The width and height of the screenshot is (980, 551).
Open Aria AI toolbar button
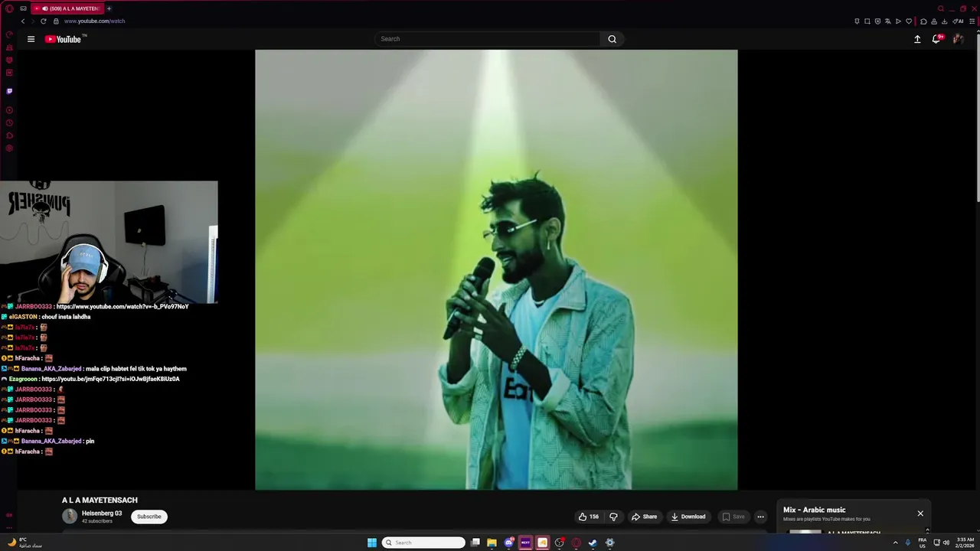pyautogui.click(x=958, y=21)
